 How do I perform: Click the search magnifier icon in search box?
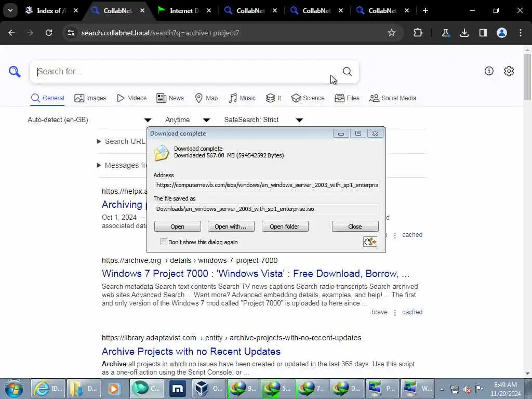coord(347,71)
